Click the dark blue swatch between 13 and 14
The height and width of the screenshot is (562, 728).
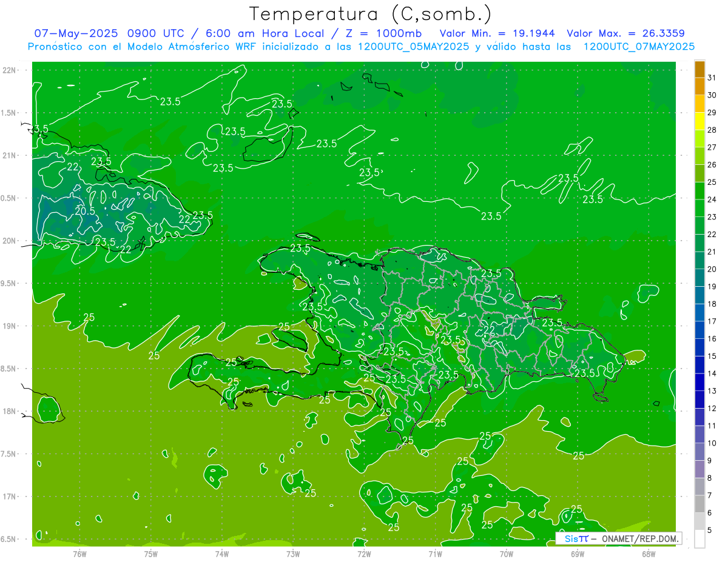(699, 382)
